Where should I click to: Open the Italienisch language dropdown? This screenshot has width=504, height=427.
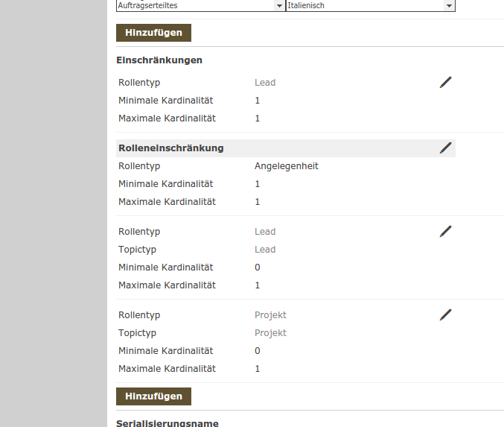point(370,5)
